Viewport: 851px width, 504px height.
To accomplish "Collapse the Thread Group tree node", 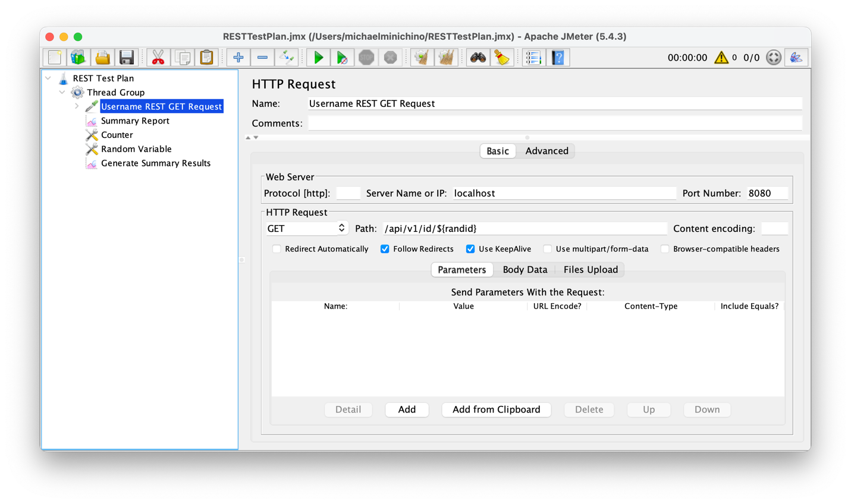I will click(62, 93).
